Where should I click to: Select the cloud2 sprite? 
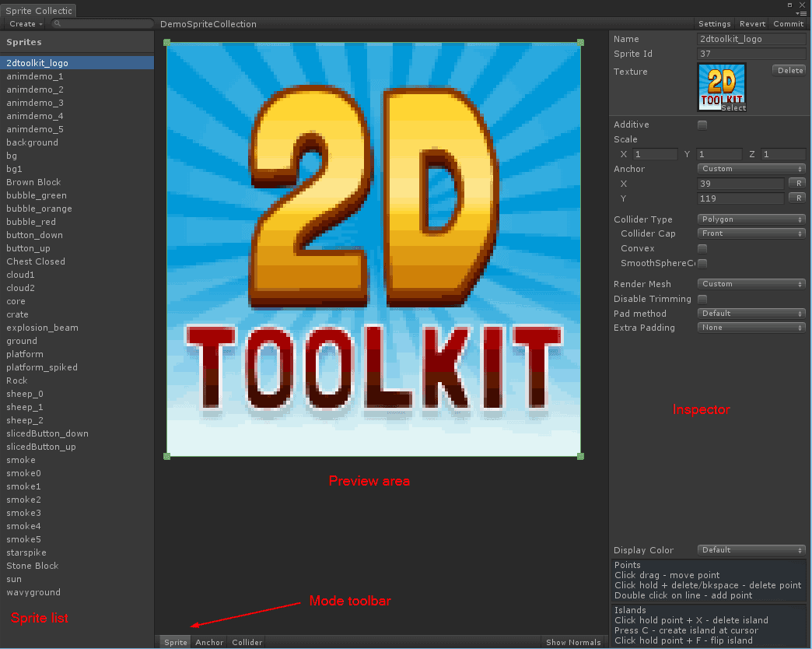point(77,288)
